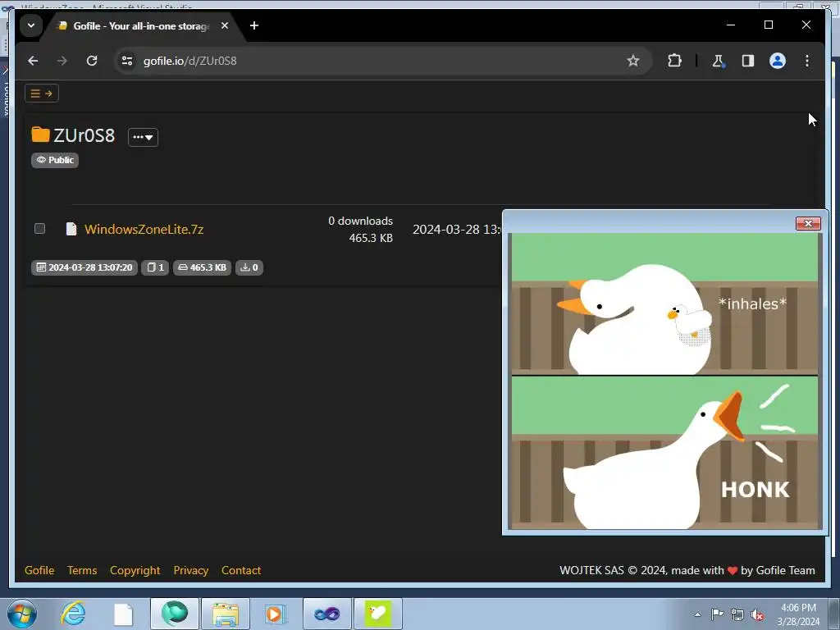
Task: Switch to Visual Studio taskbar icon
Action: point(327,614)
